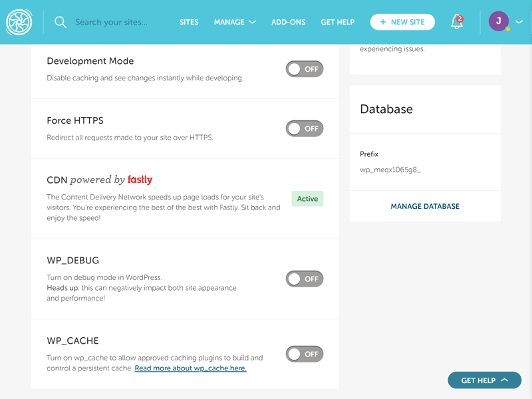This screenshot has height=399, width=532.
Task: Turn on the WP_DEBUG toggle
Action: point(305,279)
